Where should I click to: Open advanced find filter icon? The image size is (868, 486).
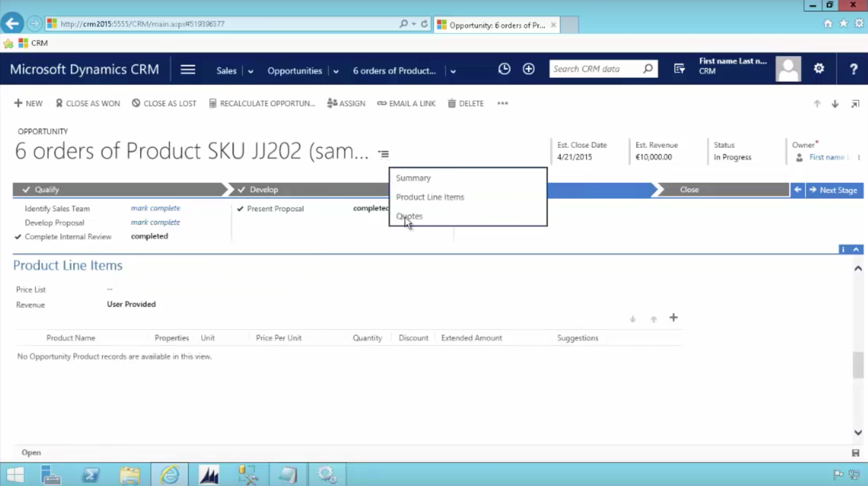[x=679, y=69]
